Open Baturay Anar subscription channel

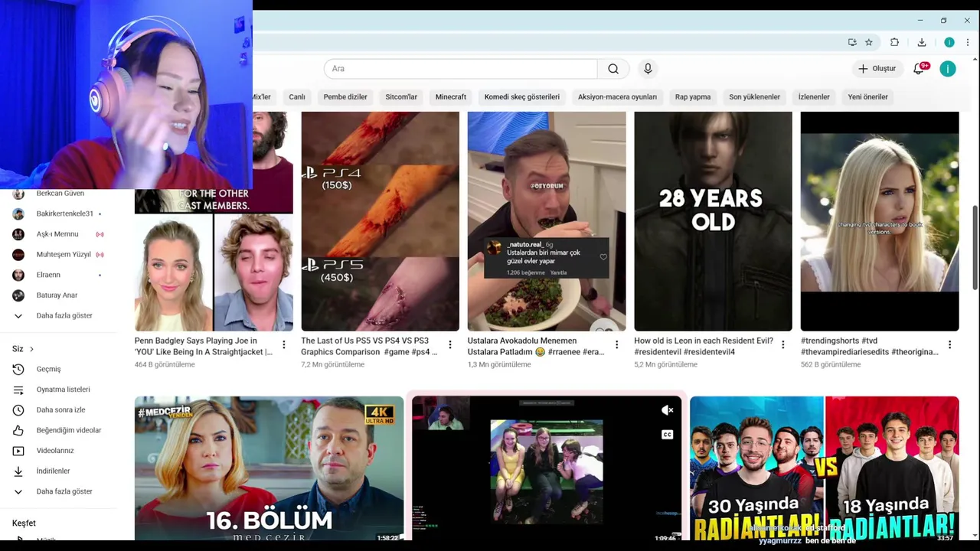pos(58,295)
